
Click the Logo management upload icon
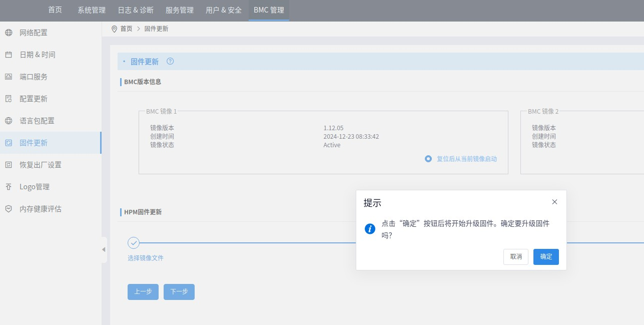9,187
